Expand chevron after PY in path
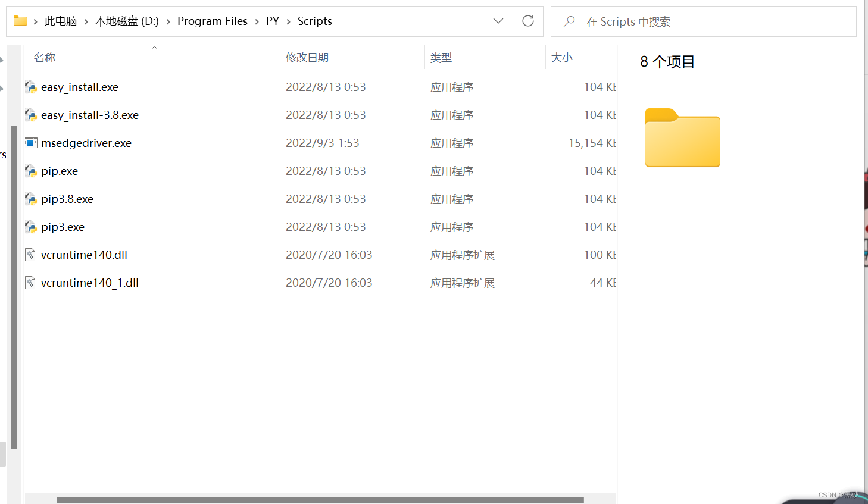 pos(289,21)
